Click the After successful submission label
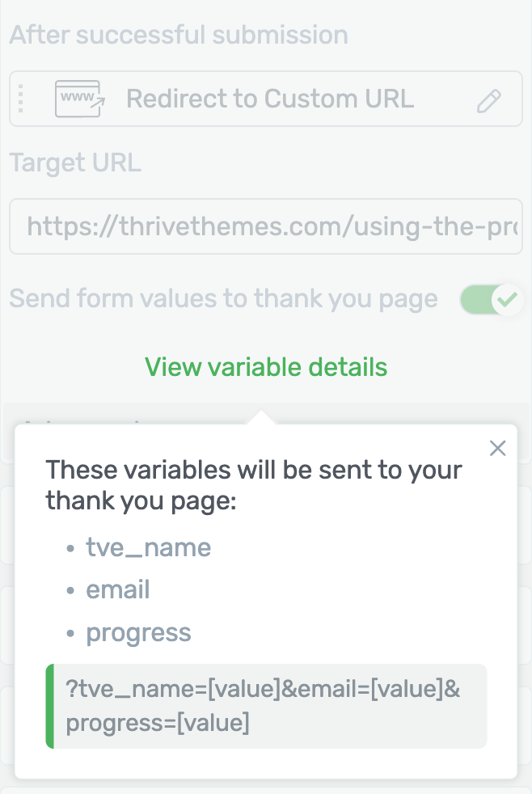 click(179, 35)
